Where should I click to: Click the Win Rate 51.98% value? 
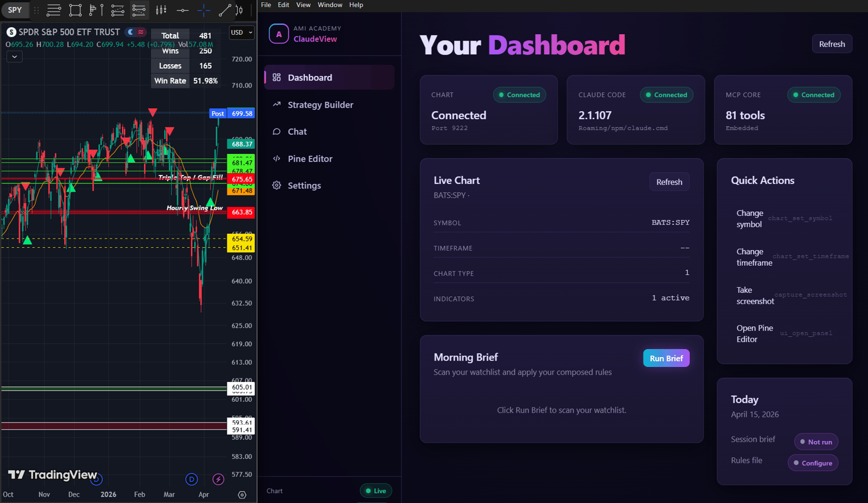[x=205, y=81]
